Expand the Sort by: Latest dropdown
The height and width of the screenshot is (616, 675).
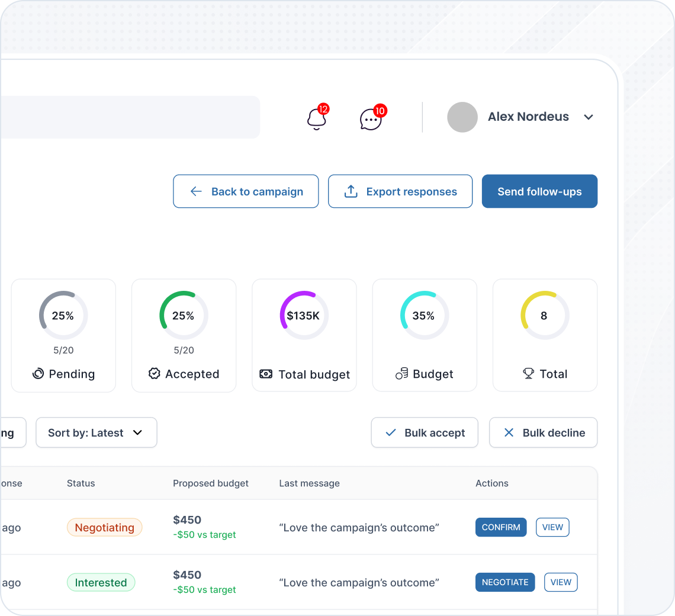tap(96, 432)
